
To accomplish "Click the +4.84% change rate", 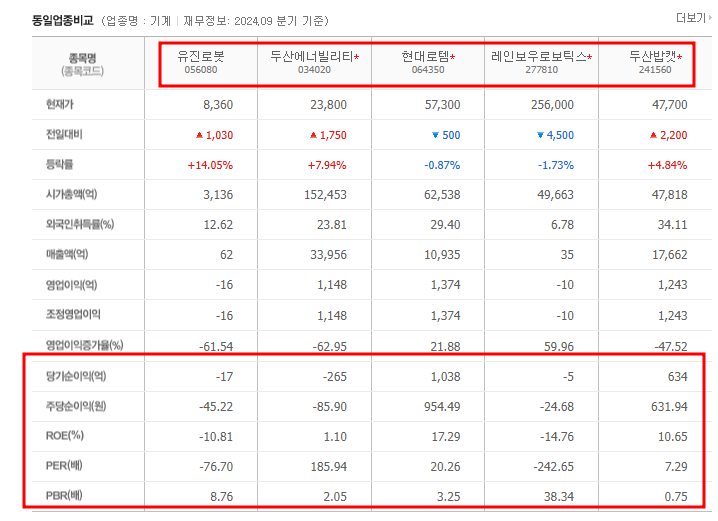I will 667,165.
